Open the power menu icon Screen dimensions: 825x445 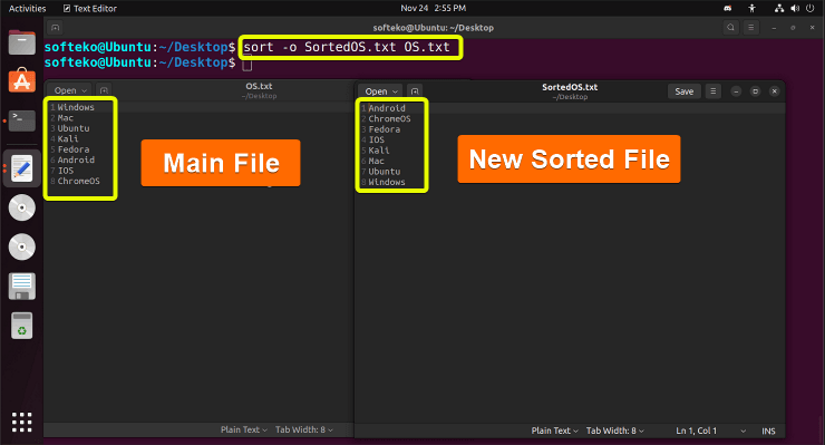coord(810,8)
